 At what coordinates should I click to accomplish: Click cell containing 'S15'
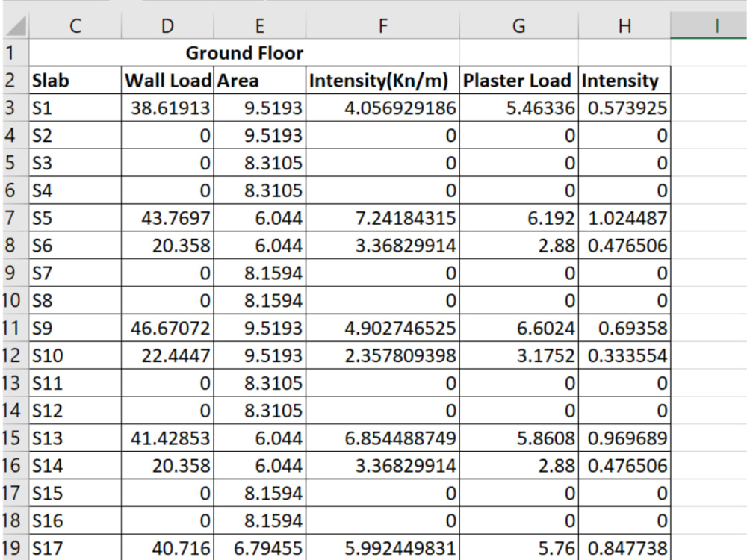tap(75, 493)
